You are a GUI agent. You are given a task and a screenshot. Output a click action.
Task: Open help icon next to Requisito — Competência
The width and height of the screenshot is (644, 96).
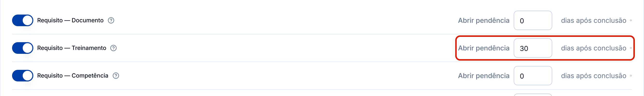(x=116, y=76)
